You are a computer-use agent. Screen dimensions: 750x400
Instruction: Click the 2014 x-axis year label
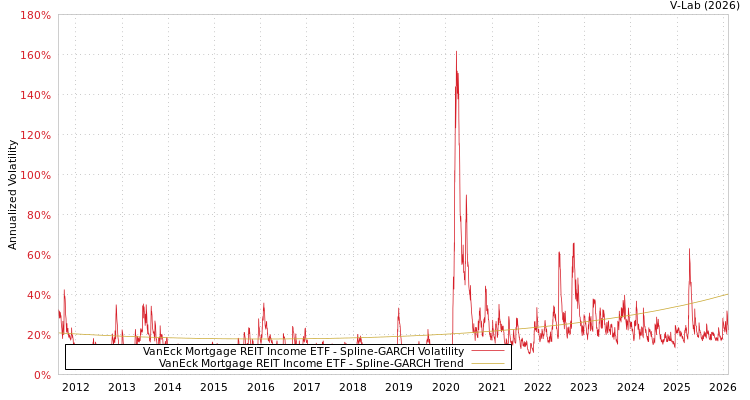[168, 387]
